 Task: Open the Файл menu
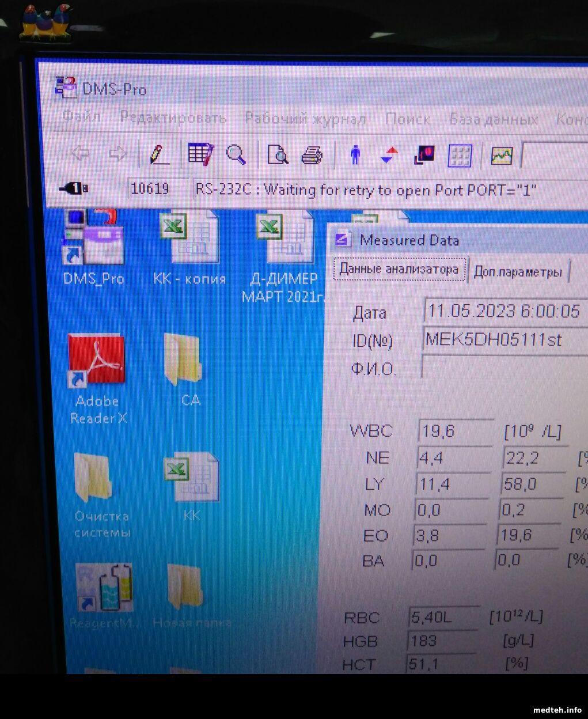pos(81,116)
